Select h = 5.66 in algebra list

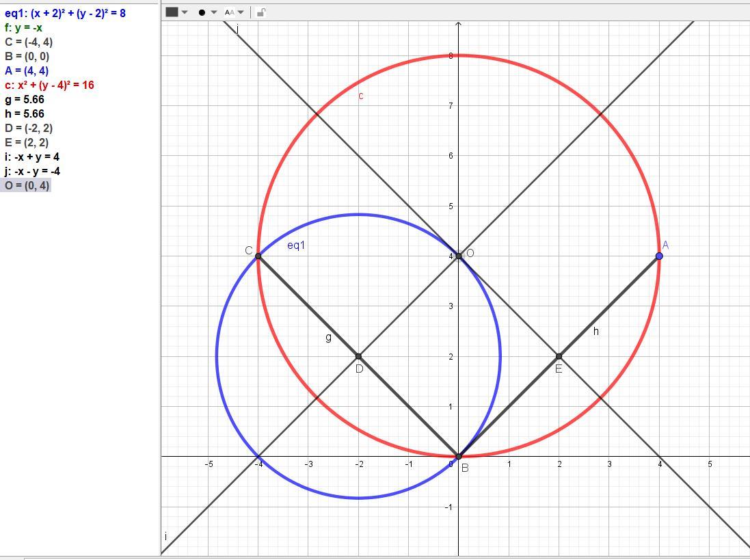tap(25, 114)
